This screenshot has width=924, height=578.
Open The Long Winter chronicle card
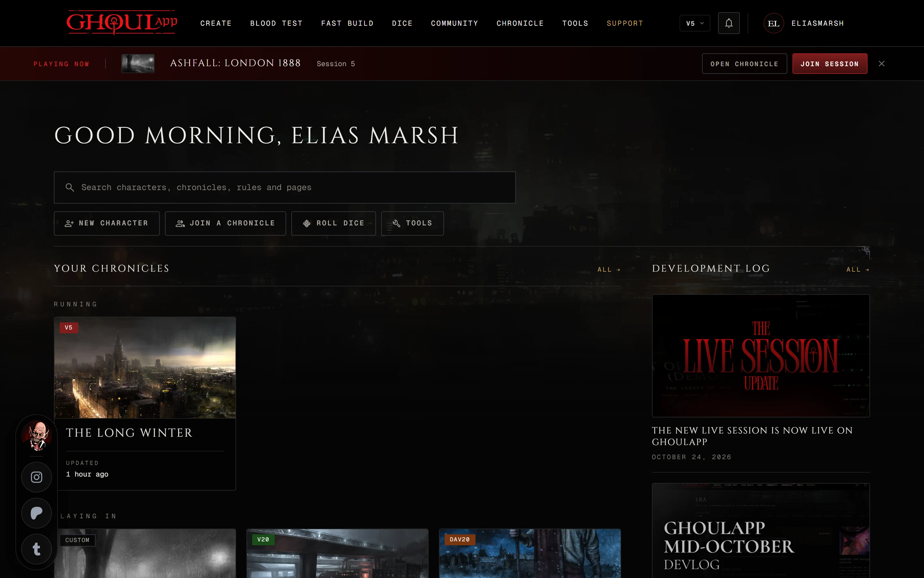point(145,403)
